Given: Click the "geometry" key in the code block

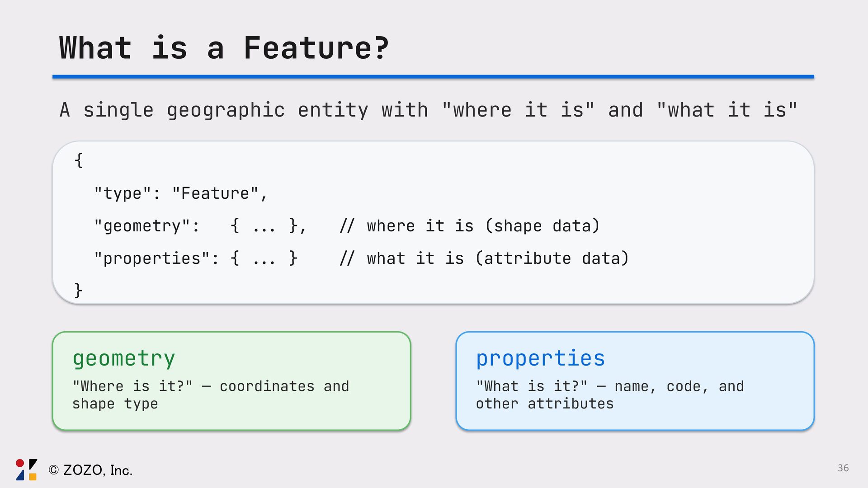Looking at the screenshot, I should click(x=146, y=226).
